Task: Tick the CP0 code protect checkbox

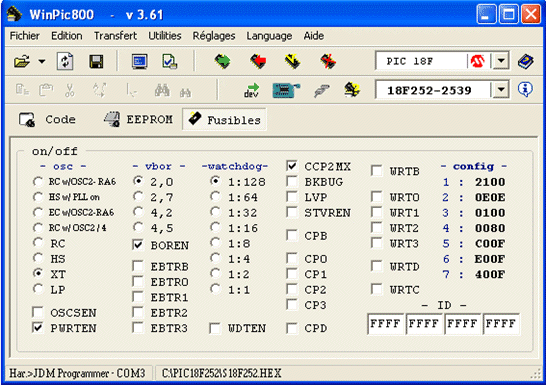Action: pyautogui.click(x=292, y=258)
